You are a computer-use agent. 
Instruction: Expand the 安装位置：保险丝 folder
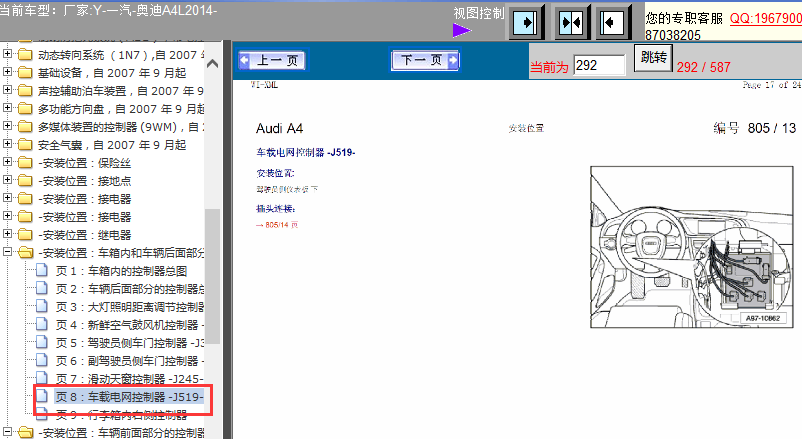coord(7,162)
